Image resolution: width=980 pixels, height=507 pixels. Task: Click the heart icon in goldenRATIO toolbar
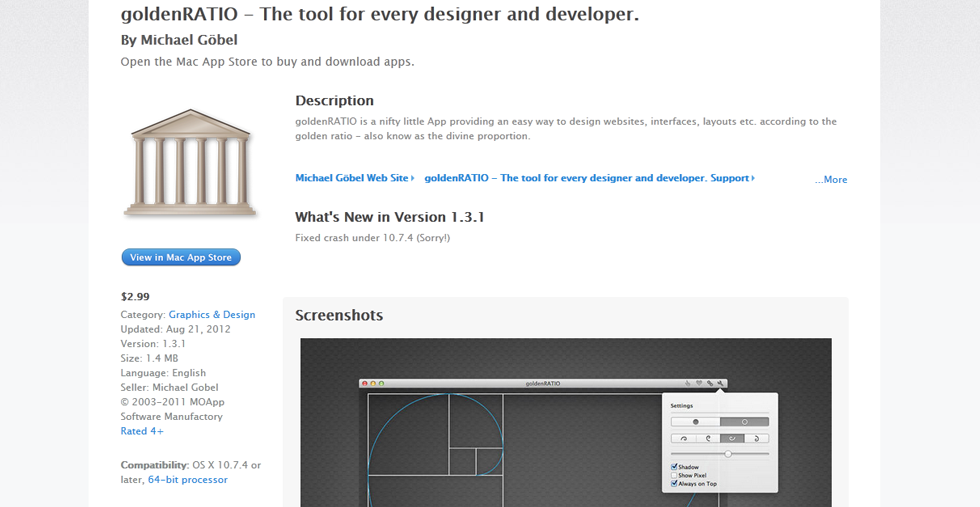click(699, 383)
